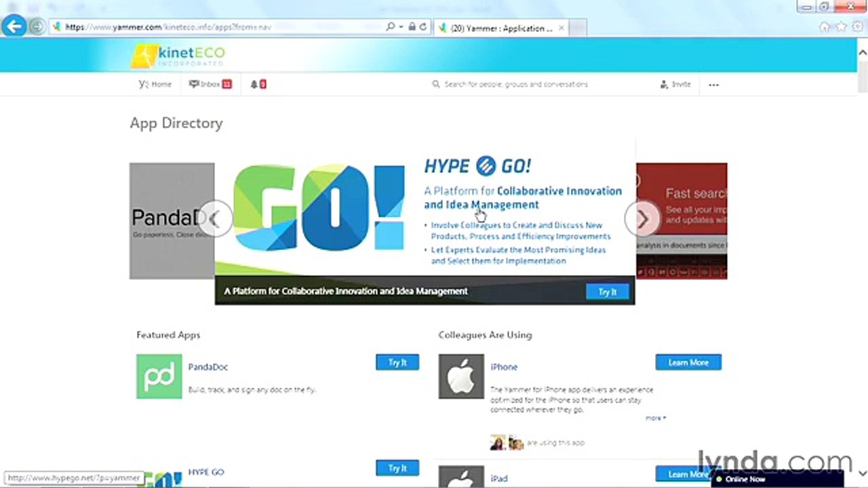Click the Fast search carousel thumbnail
This screenshot has height=488, width=868.
pyautogui.click(x=682, y=221)
